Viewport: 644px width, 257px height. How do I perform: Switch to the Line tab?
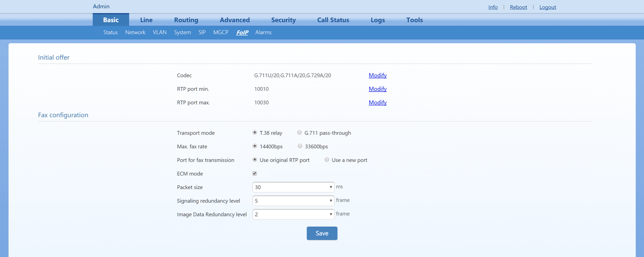tap(146, 20)
